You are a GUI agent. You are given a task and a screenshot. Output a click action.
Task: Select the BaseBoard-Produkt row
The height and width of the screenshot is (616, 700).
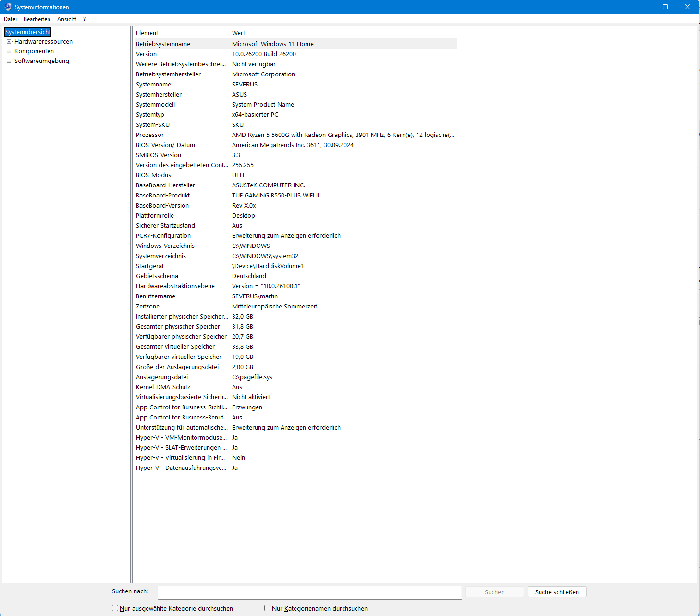[x=295, y=195]
